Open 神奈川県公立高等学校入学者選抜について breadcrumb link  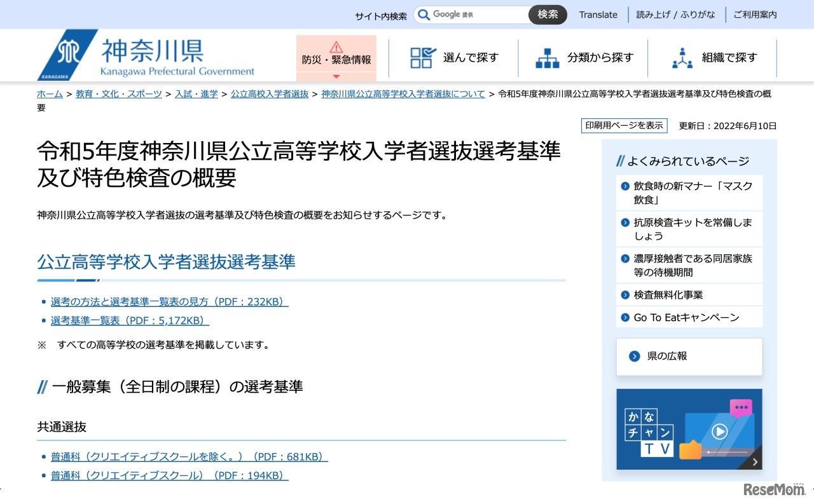[x=403, y=94]
